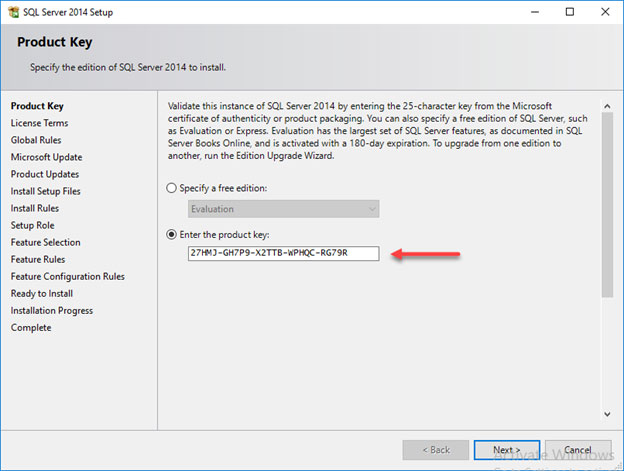Screen dimensions: 624x471
Task: Select Global Rules step in sidebar
Action: pos(36,140)
